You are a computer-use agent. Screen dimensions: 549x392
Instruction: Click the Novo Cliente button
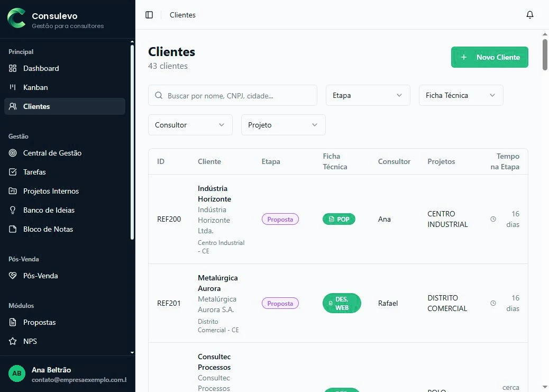[489, 57]
